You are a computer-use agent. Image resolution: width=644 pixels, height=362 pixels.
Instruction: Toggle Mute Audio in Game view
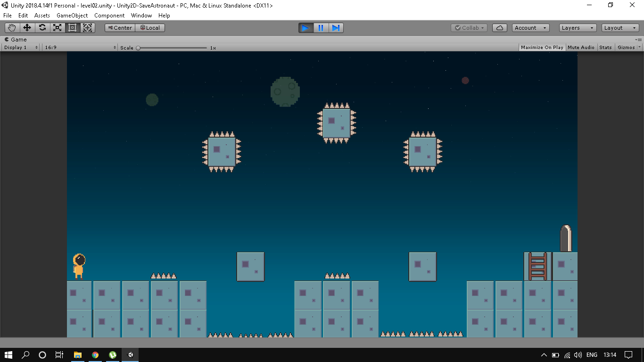point(581,47)
